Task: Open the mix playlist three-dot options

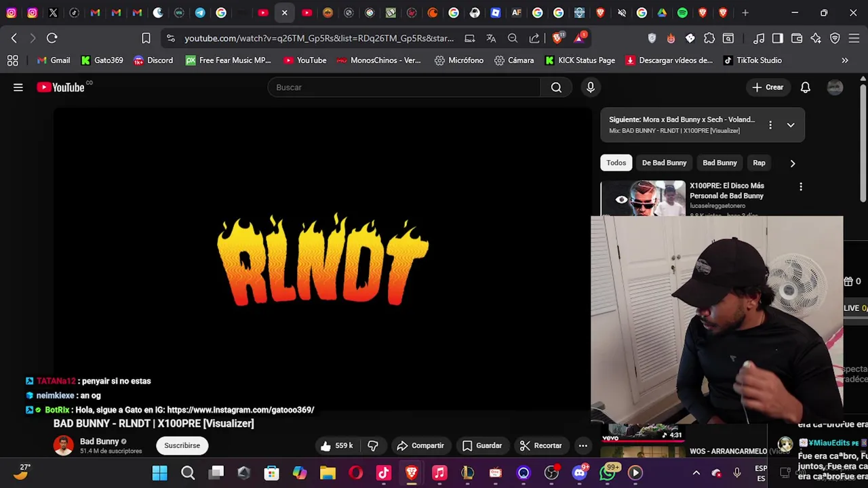Action: pyautogui.click(x=770, y=125)
